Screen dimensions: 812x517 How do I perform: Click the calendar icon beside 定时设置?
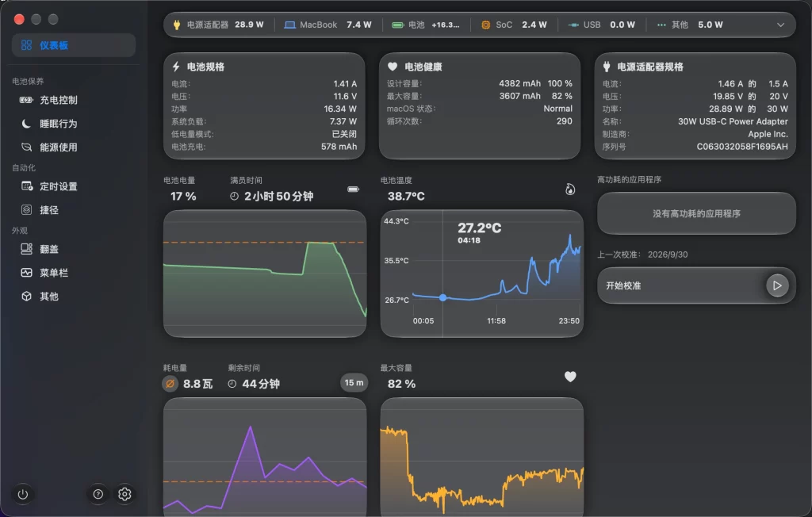point(26,186)
